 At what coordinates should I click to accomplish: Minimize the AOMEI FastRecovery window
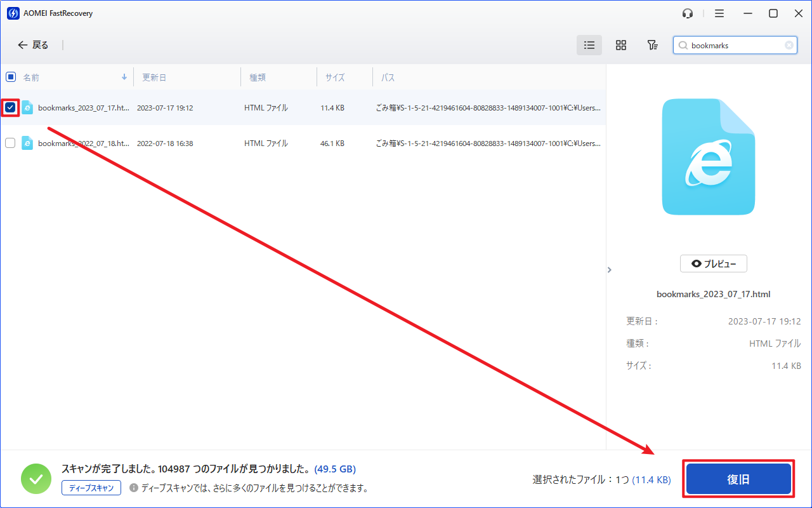coord(748,13)
